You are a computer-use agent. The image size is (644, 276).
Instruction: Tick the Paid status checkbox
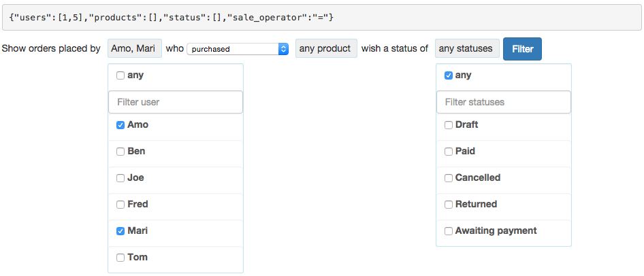(x=449, y=152)
